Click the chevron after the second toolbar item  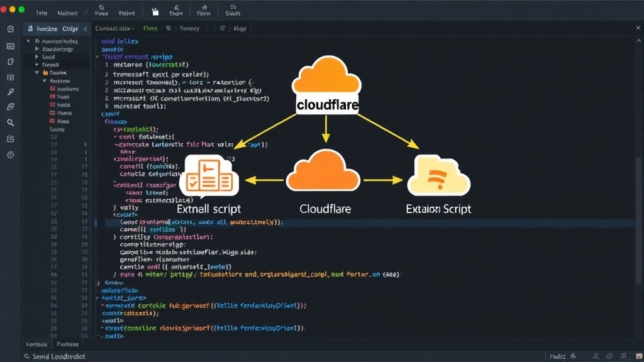pos(86,13)
